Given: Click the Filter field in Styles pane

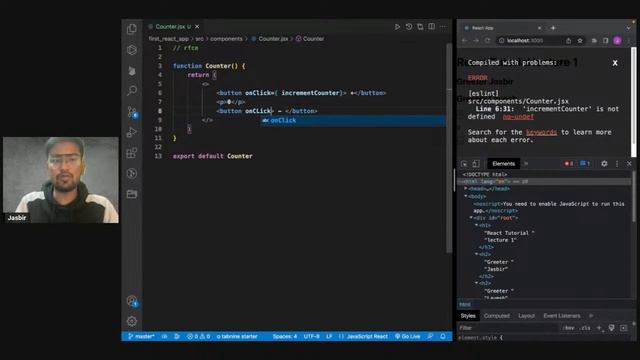Looking at the screenshot, I should click(x=508, y=328).
